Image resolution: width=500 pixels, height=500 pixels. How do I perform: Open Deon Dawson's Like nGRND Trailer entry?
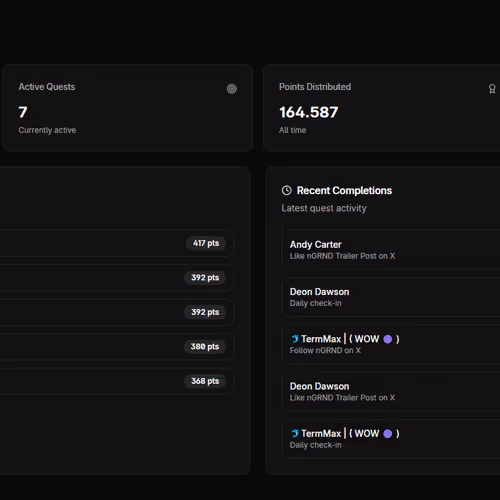(391, 391)
